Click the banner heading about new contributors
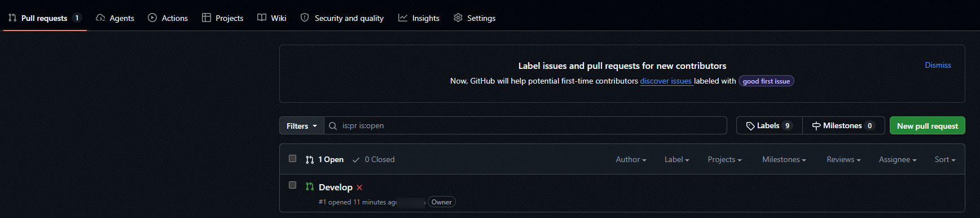This screenshot has width=980, height=218. click(622, 66)
